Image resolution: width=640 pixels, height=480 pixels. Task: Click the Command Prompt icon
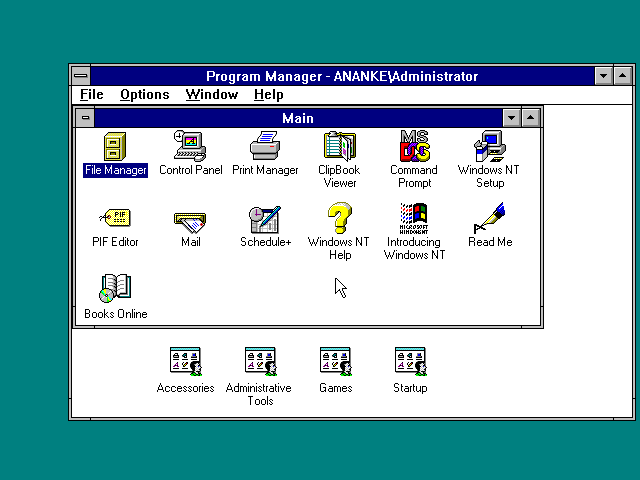point(414,147)
